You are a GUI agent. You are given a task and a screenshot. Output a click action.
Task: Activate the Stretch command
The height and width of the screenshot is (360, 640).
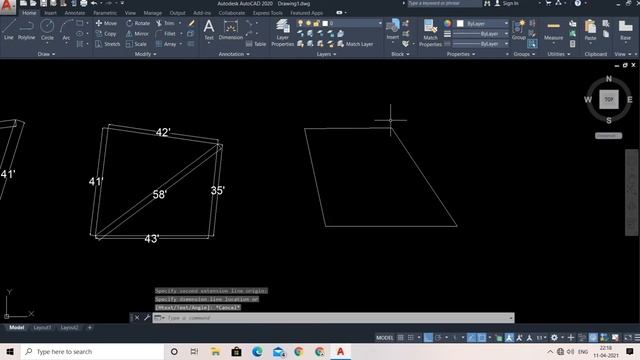(108, 44)
